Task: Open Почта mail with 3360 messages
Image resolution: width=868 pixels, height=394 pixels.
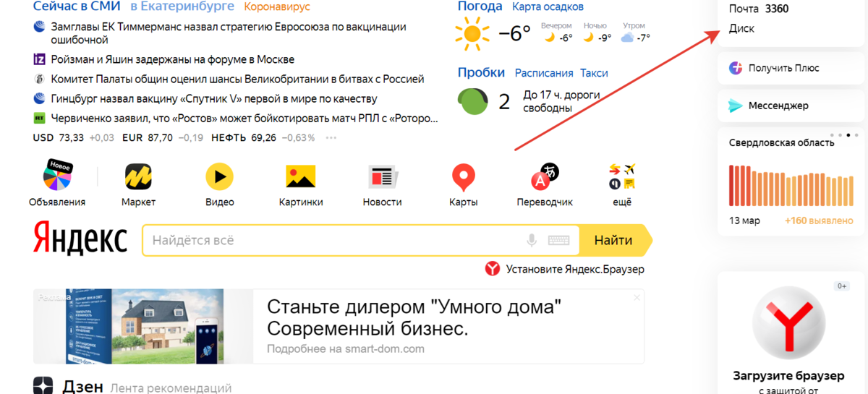Action: click(x=759, y=9)
